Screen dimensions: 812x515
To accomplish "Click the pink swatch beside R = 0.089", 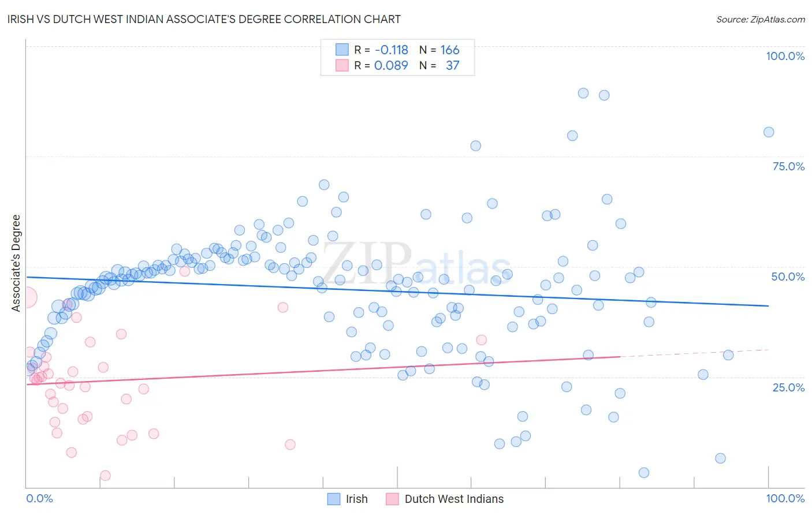I will [342, 65].
